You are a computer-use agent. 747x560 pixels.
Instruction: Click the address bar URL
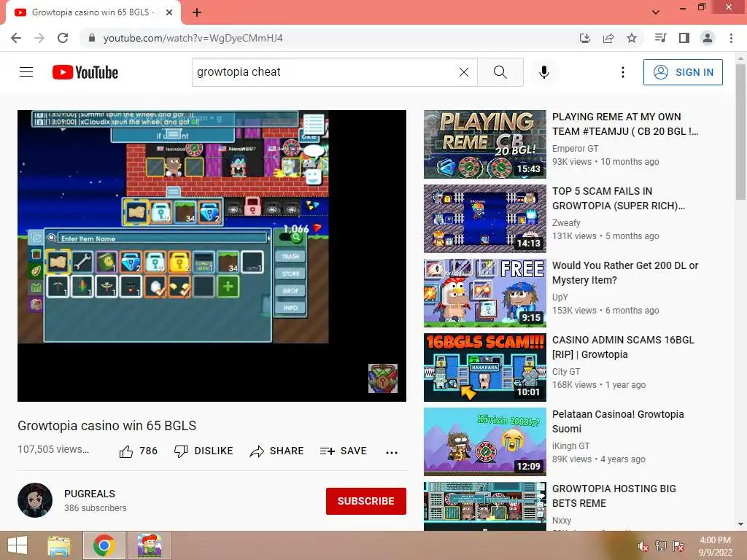pyautogui.click(x=193, y=38)
